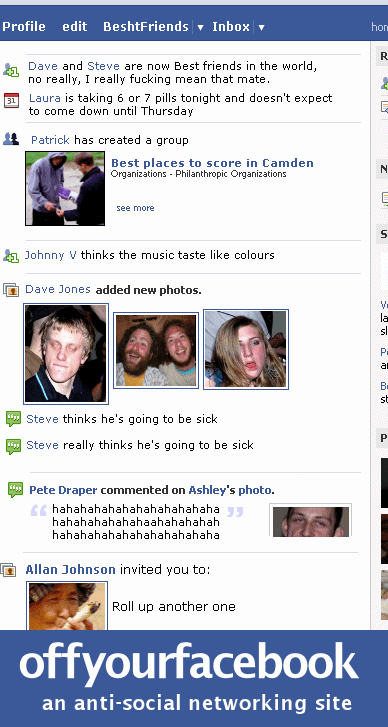Open Steve's link in 'really thinks' status
388x727 pixels.
[x=42, y=445]
